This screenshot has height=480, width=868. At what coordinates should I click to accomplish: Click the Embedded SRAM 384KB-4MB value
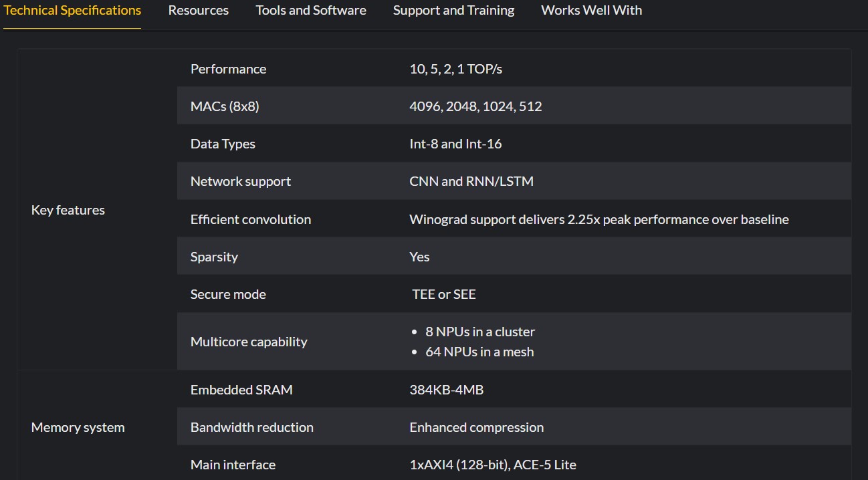point(446,390)
